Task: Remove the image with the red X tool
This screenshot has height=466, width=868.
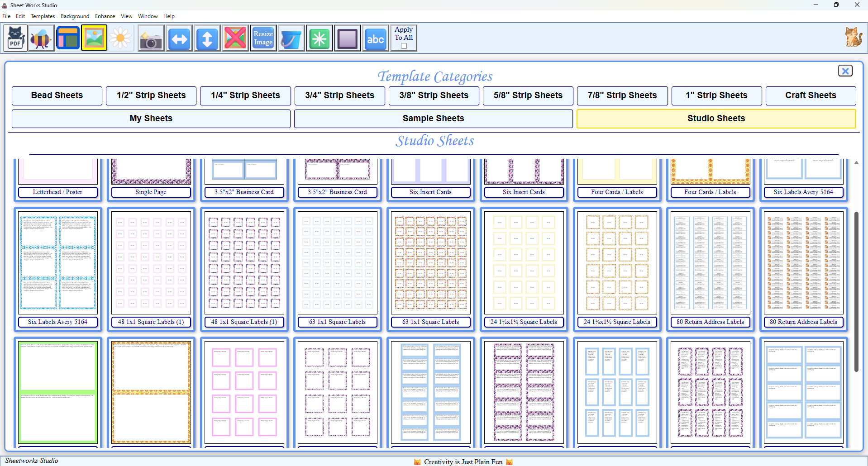Action: pos(235,38)
